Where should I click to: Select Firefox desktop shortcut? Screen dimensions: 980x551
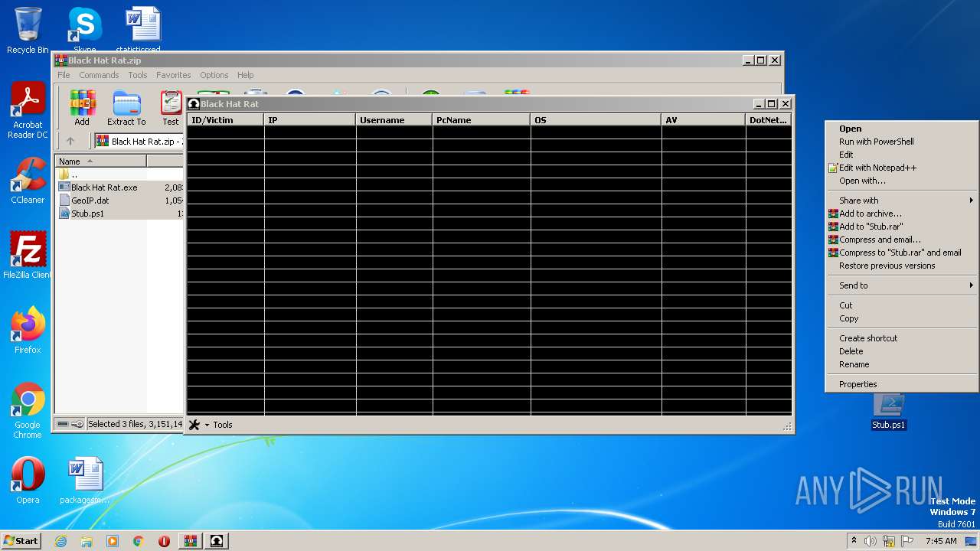tap(28, 331)
